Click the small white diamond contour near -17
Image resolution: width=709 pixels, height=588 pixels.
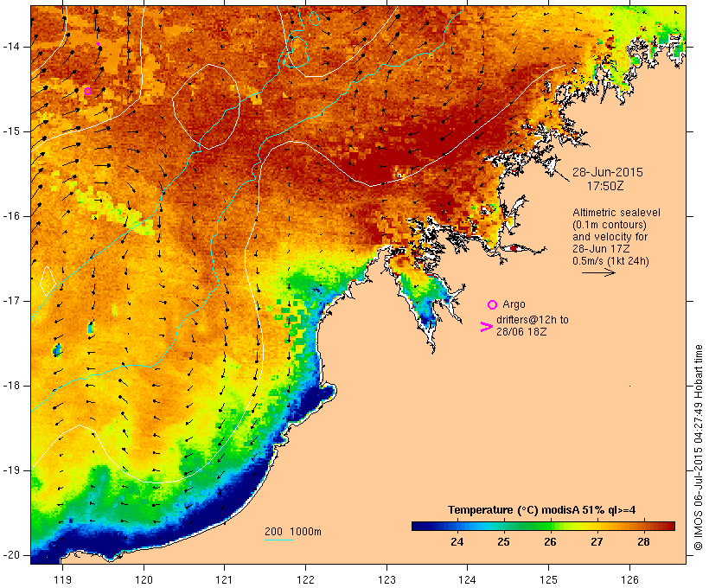(48, 281)
